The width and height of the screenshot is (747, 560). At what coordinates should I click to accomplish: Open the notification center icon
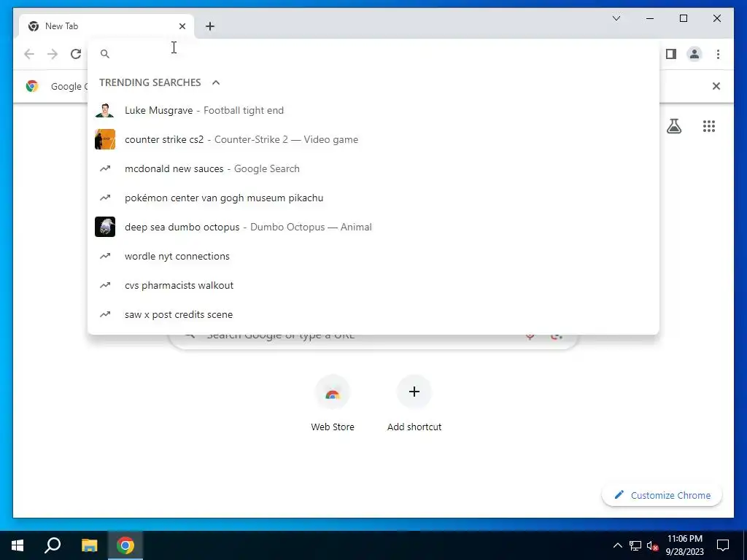tap(723, 545)
